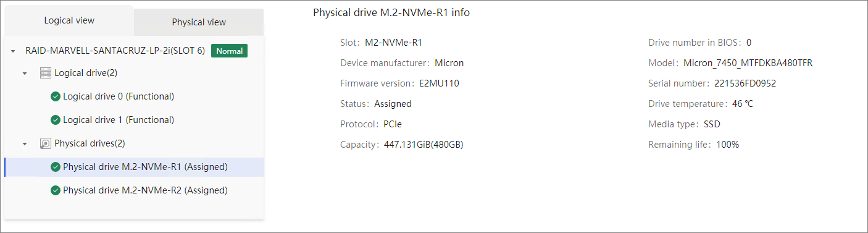Collapse the Logical drive(2) group arrow

tap(25, 74)
